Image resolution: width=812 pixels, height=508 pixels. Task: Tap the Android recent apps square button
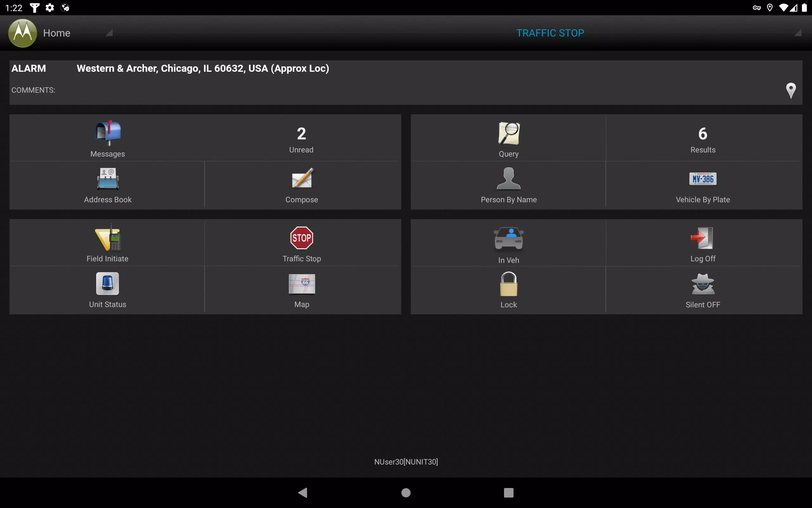(x=509, y=492)
